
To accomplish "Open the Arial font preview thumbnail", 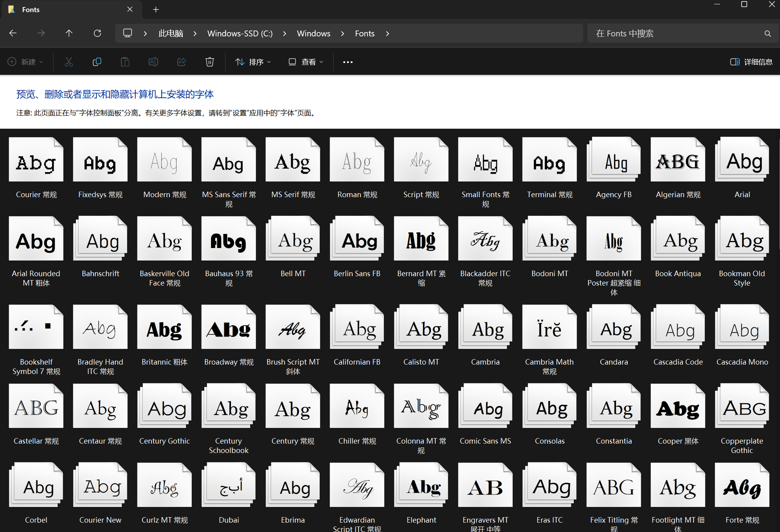I will click(742, 159).
